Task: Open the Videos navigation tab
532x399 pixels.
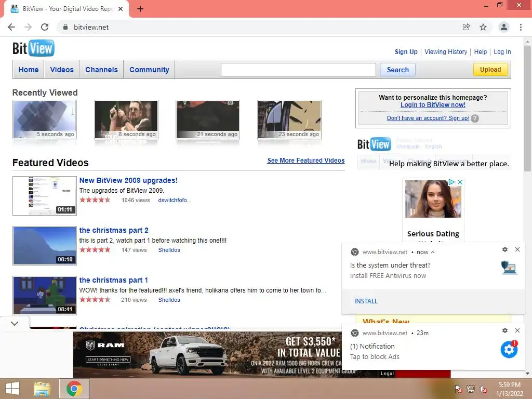Action: click(62, 70)
